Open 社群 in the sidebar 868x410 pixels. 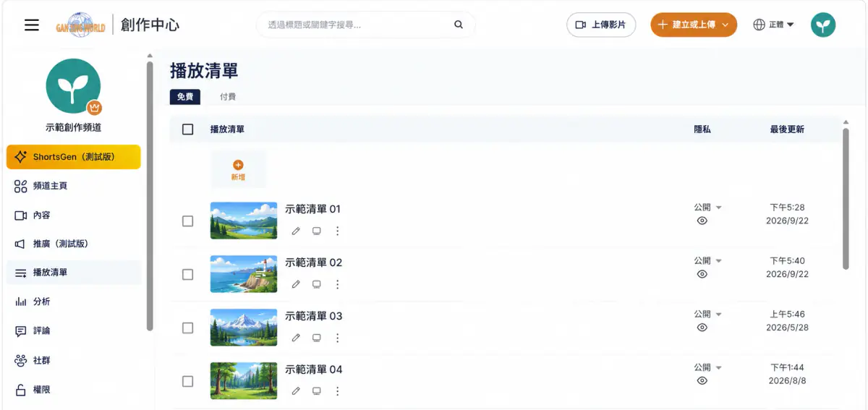[x=73, y=360]
